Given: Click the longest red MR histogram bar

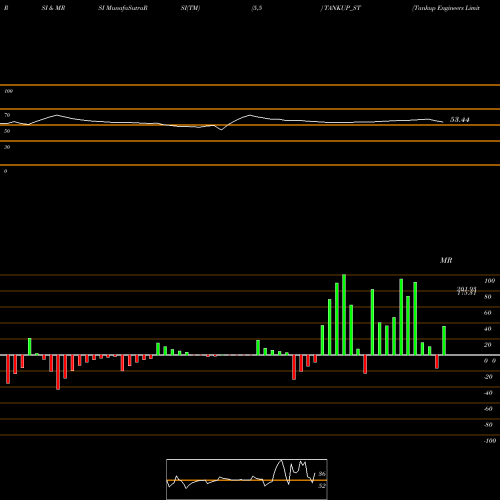Looking at the screenshot, I should pyautogui.click(x=58, y=372).
